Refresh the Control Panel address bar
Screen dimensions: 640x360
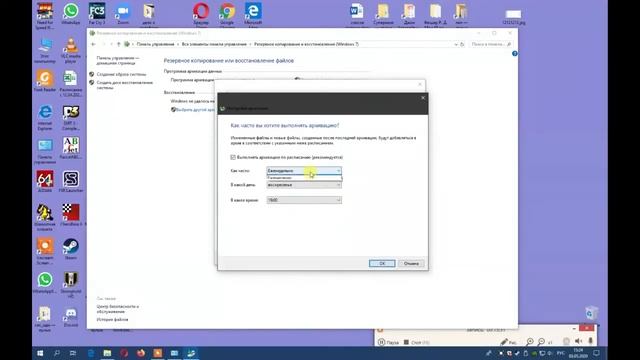[462, 44]
